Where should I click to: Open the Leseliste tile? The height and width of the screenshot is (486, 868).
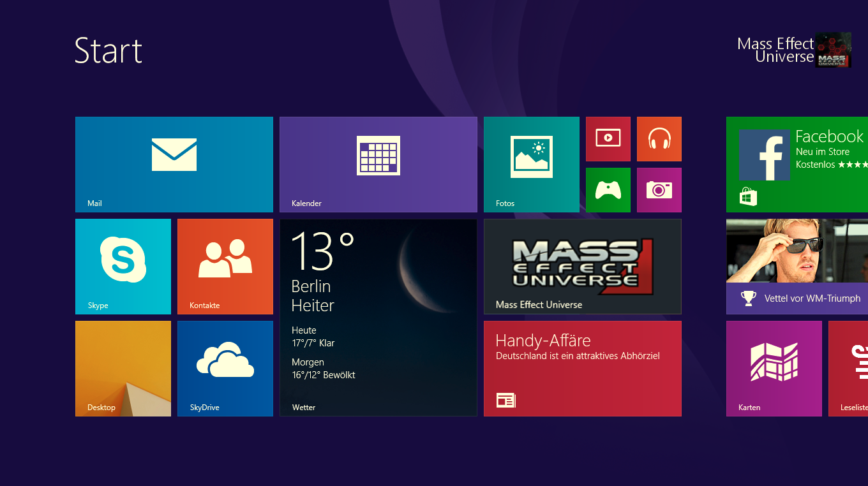coord(849,368)
